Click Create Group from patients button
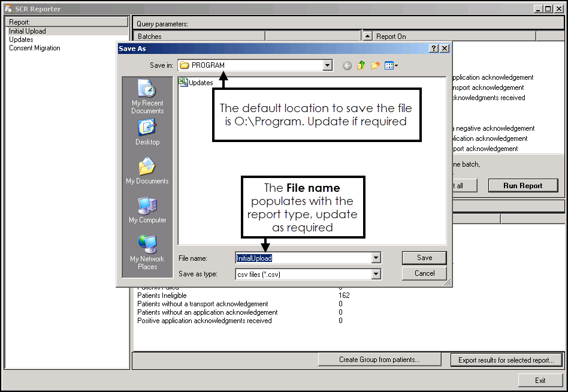This screenshot has width=568, height=392. click(x=379, y=360)
